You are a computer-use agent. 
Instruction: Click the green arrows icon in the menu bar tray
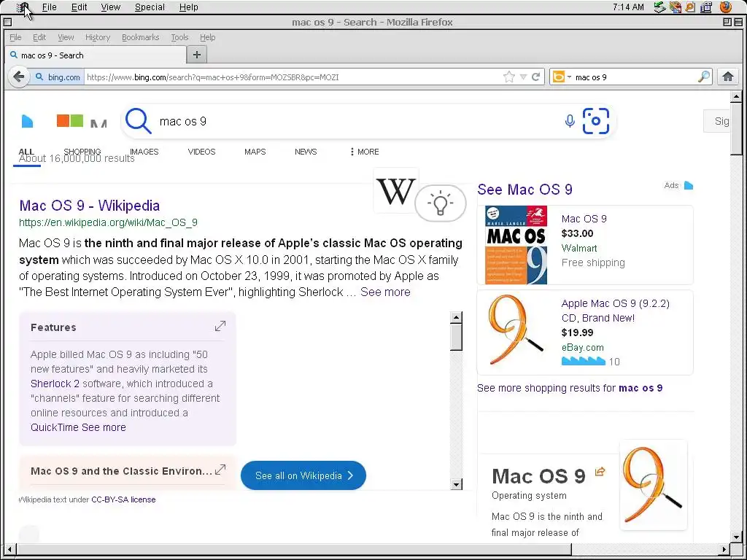659,7
